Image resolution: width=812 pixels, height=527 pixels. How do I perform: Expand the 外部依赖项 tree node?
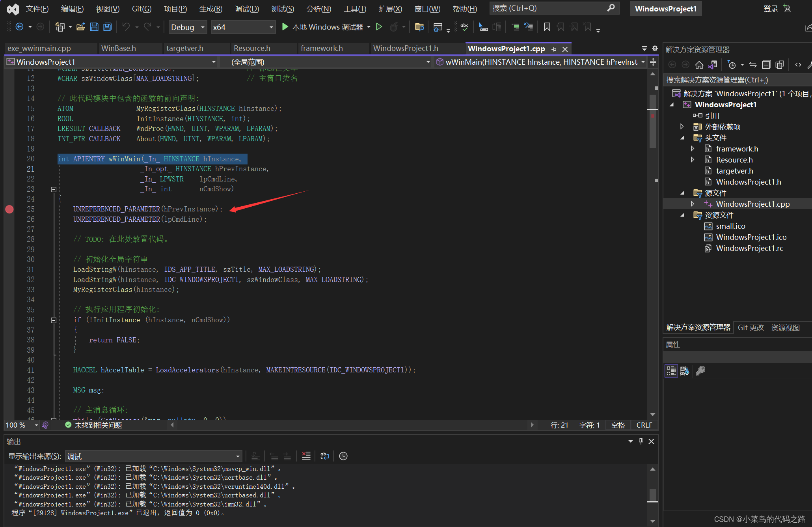682,127
